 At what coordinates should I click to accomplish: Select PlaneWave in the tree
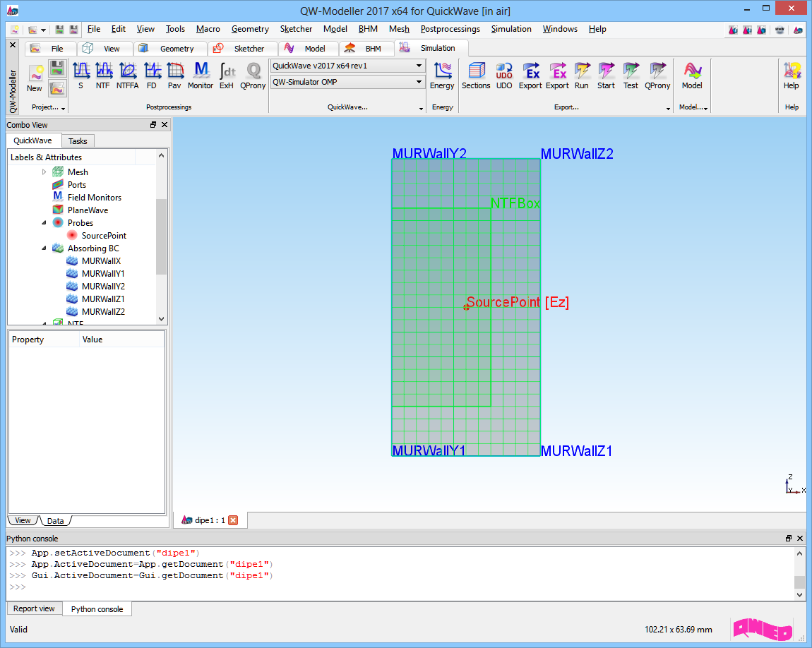(88, 210)
